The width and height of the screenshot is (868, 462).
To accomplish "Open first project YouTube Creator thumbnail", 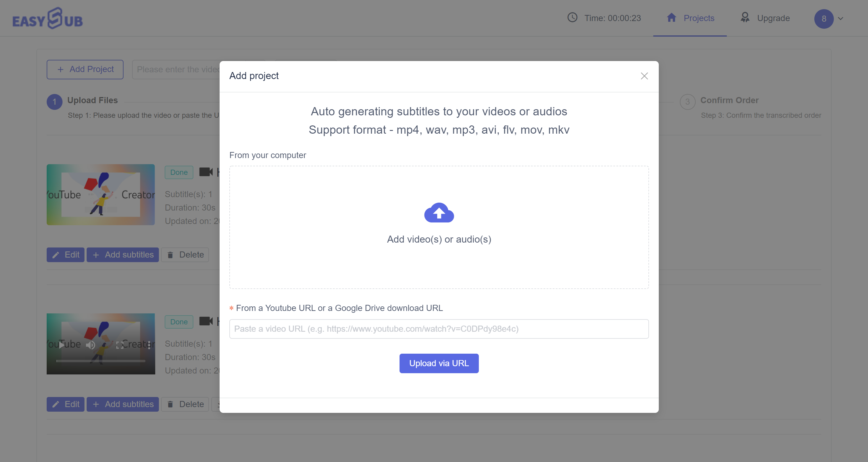I will point(101,195).
